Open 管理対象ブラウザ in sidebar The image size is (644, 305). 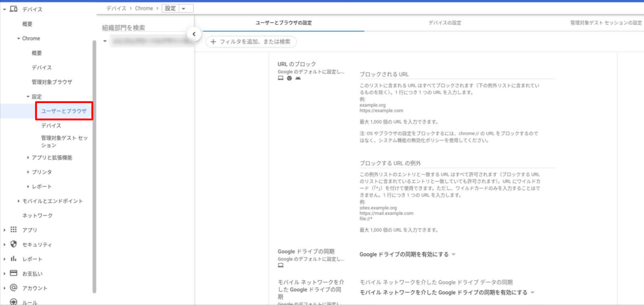[x=52, y=82]
